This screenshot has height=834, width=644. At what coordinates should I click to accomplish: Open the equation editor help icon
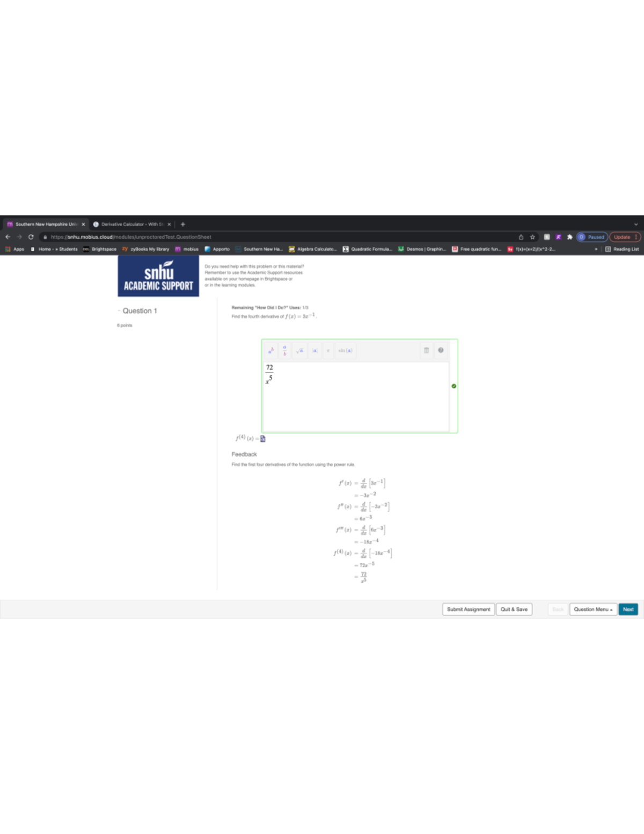(x=441, y=350)
